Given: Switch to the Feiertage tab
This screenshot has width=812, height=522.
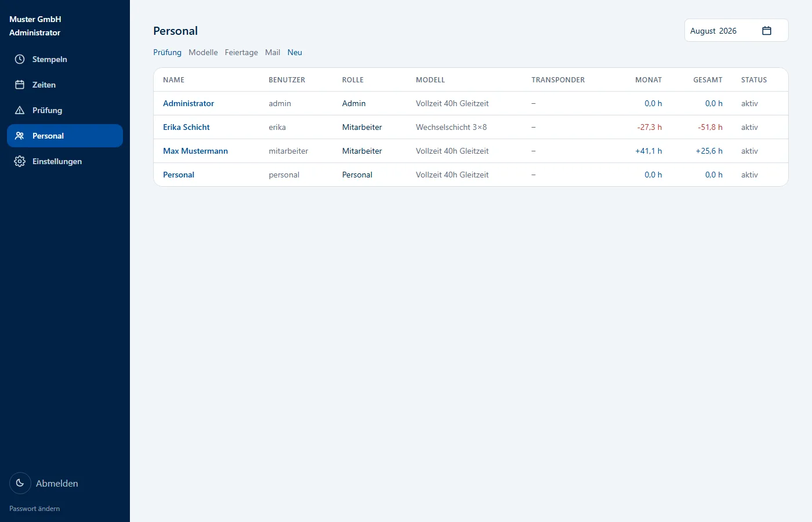Looking at the screenshot, I should point(241,52).
